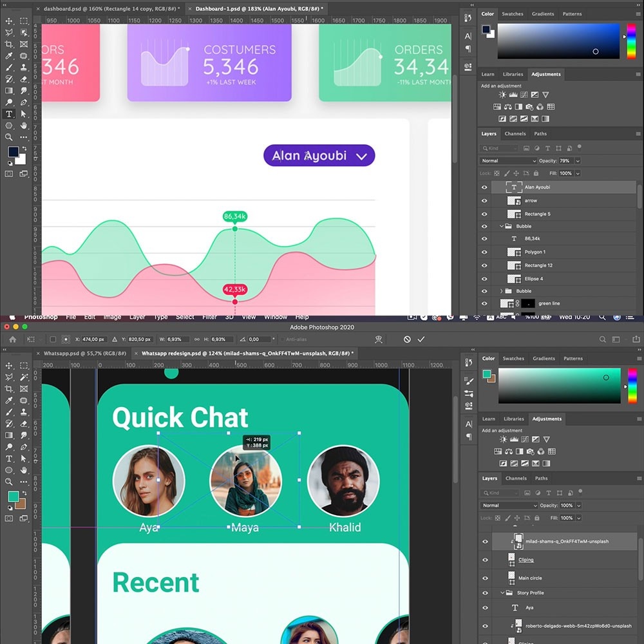The image size is (644, 644).
Task: Open blend mode dropdown in Whatsapp redesign window
Action: [x=509, y=505]
